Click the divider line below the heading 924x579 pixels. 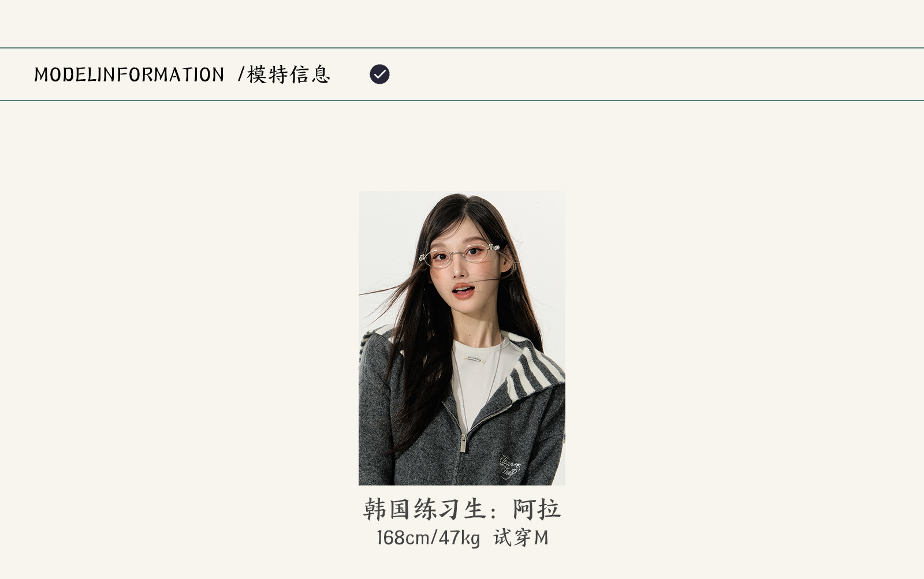pyautogui.click(x=462, y=100)
